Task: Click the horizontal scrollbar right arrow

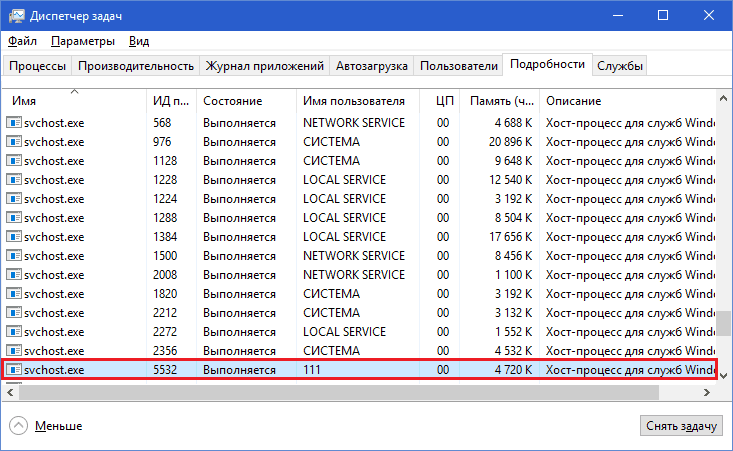Action: 707,393
